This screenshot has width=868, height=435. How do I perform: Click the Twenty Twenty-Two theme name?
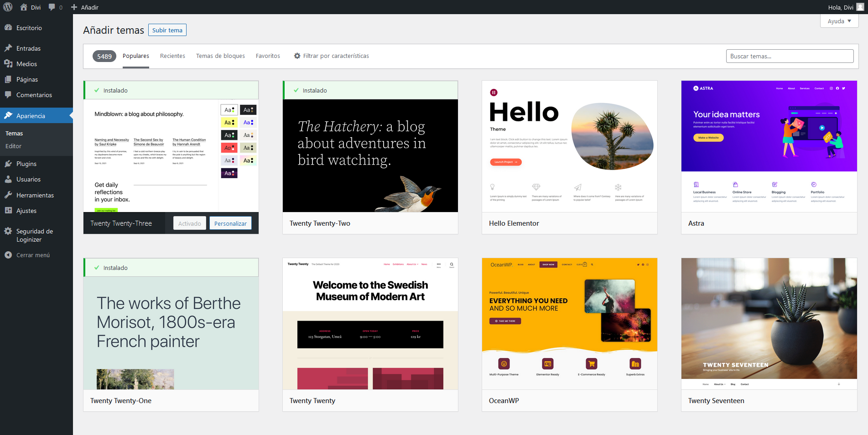pyautogui.click(x=320, y=223)
